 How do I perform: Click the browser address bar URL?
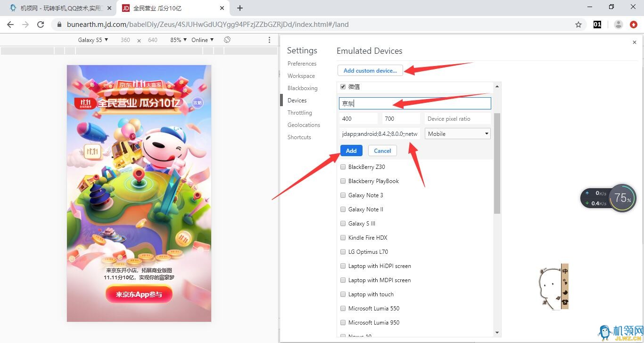(x=208, y=25)
